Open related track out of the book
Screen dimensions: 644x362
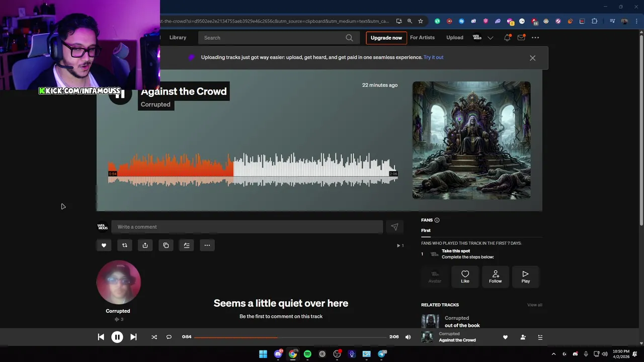click(x=462, y=325)
